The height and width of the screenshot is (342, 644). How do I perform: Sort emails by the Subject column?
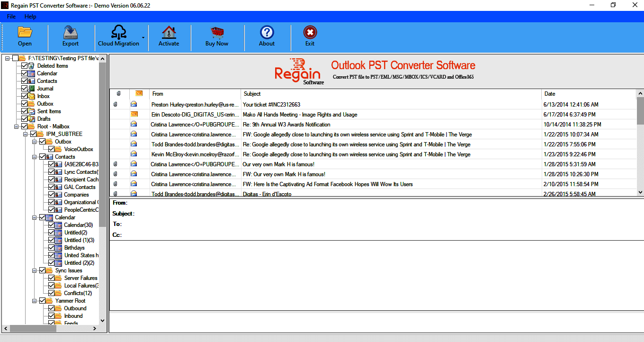pos(391,94)
